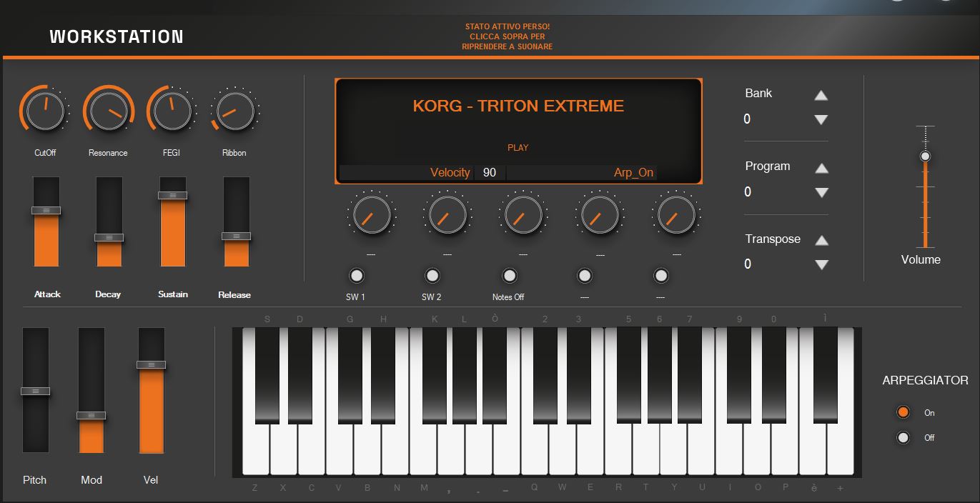Screen dimensions: 980x503
Task: Click the Transpose value 0
Action: [748, 264]
